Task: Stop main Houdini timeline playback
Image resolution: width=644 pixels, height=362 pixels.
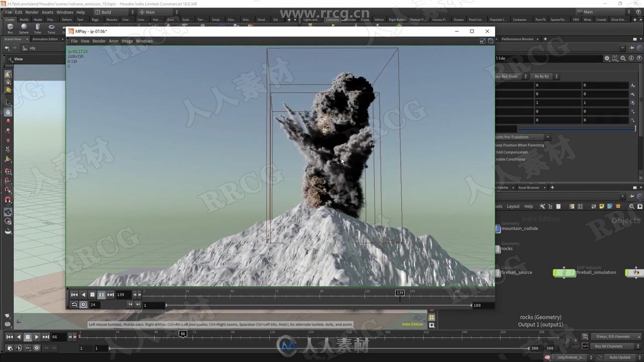Action: pos(28,337)
